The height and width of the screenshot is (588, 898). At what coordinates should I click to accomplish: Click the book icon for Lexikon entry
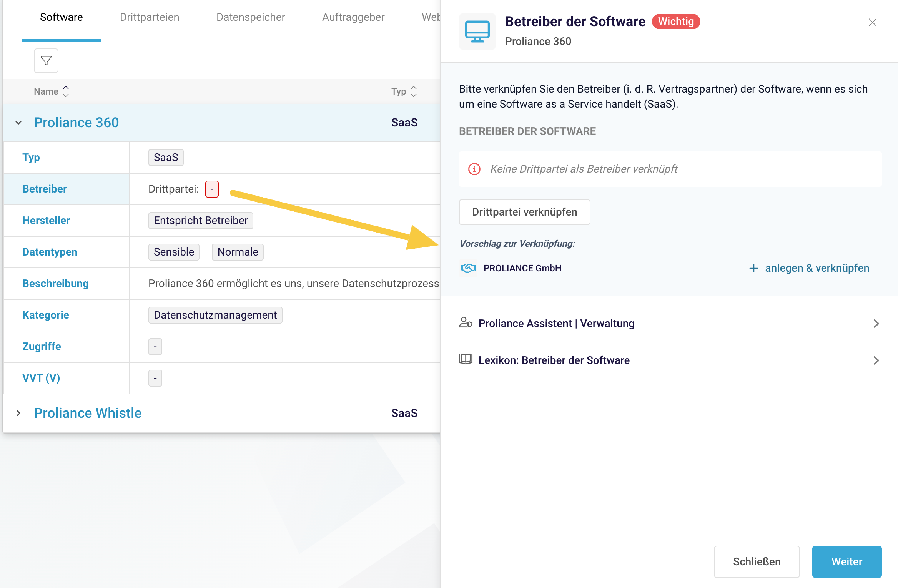coord(466,360)
